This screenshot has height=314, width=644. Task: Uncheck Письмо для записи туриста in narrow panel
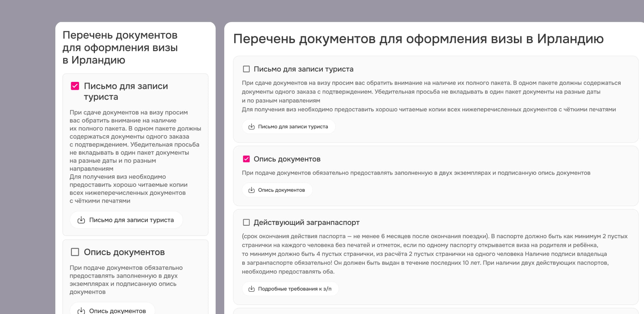(x=75, y=86)
